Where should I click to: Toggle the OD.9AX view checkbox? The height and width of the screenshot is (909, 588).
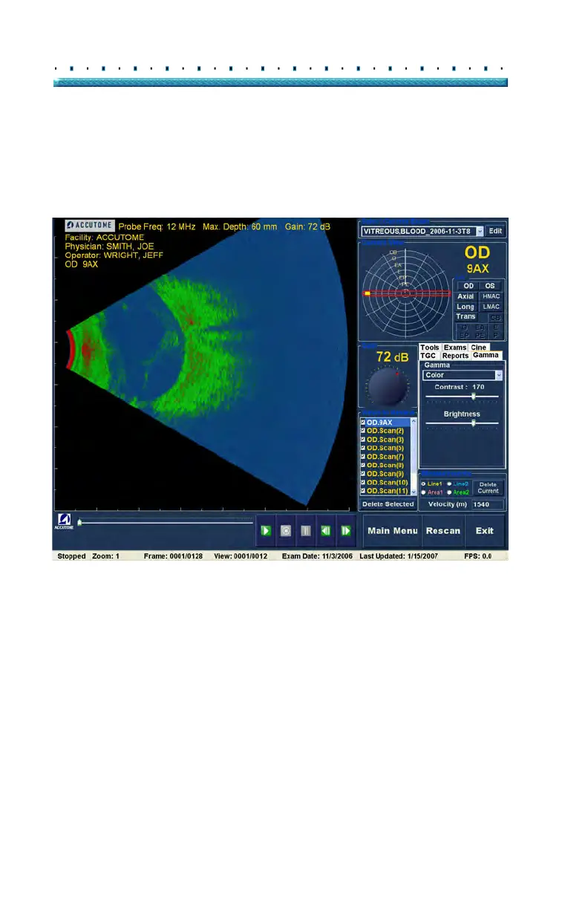click(363, 423)
